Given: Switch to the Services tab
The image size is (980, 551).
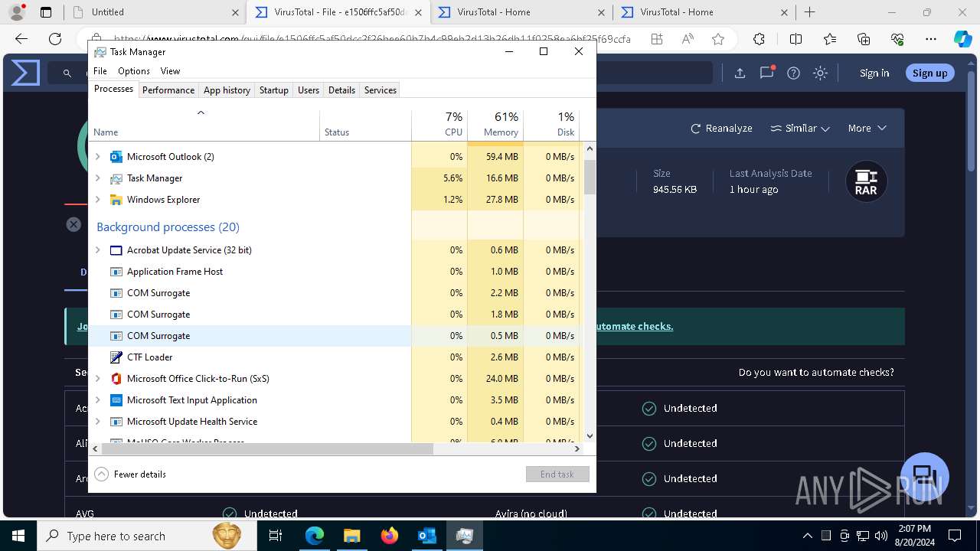Looking at the screenshot, I should click(381, 90).
